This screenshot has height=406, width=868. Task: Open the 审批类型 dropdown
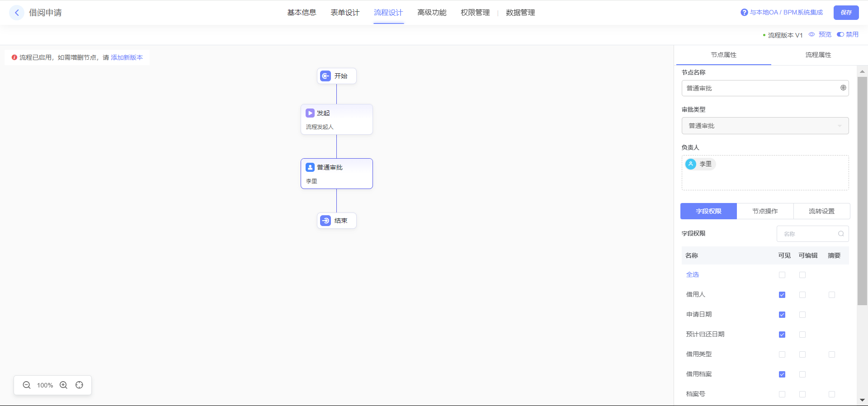point(765,126)
